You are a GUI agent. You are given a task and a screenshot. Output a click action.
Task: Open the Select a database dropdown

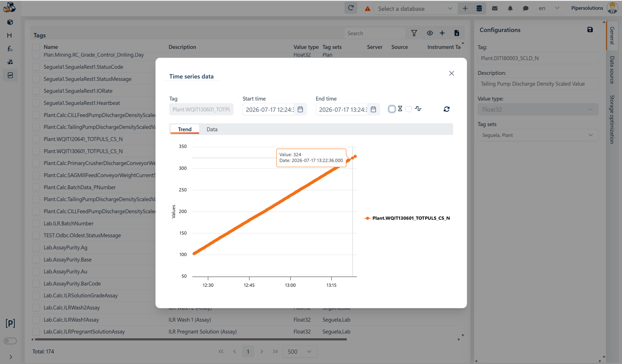point(415,9)
